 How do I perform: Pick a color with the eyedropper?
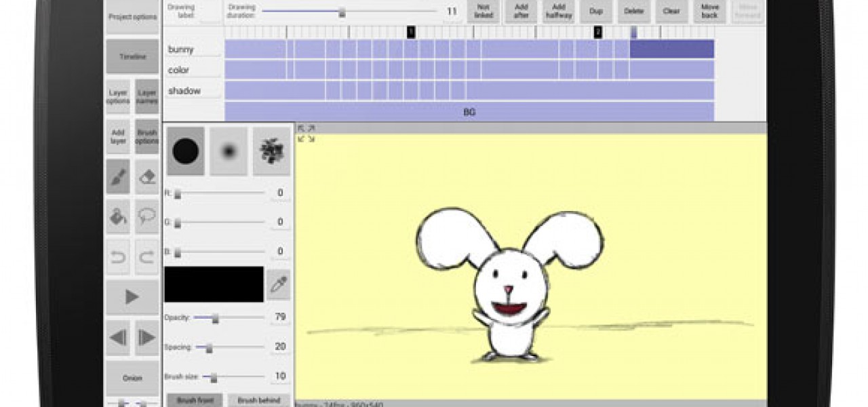pos(278,284)
